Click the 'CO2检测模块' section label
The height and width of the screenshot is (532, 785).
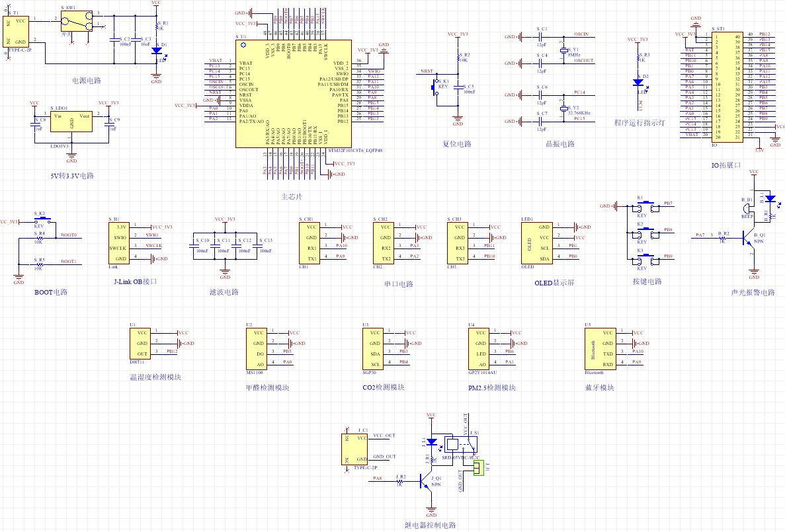point(384,387)
